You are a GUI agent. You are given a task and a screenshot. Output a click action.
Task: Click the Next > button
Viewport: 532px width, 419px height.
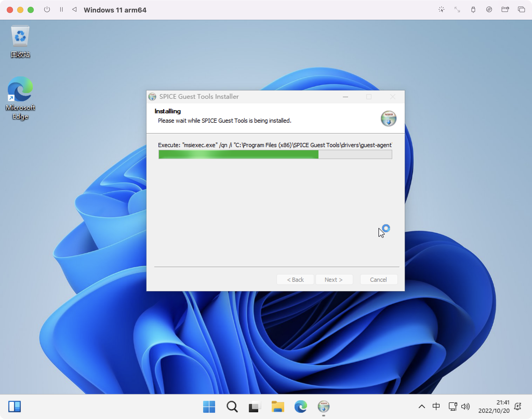tap(334, 279)
